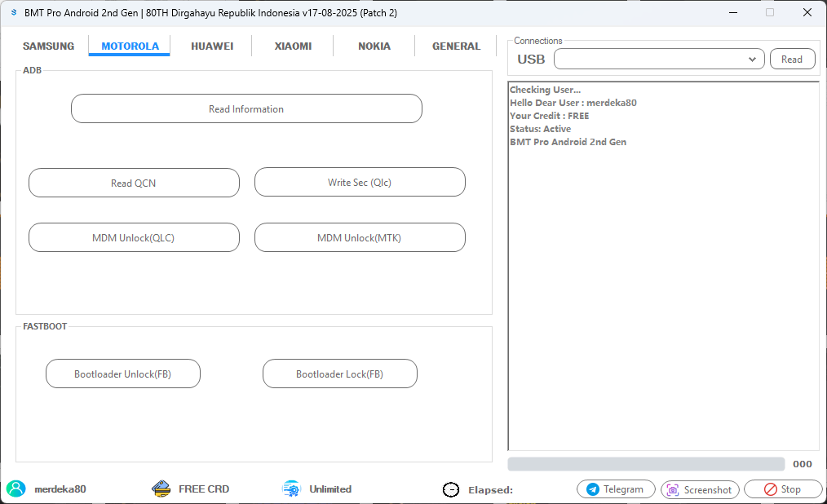Image resolution: width=827 pixels, height=504 pixels.
Task: Open the HUAWEI tab
Action: tap(212, 46)
